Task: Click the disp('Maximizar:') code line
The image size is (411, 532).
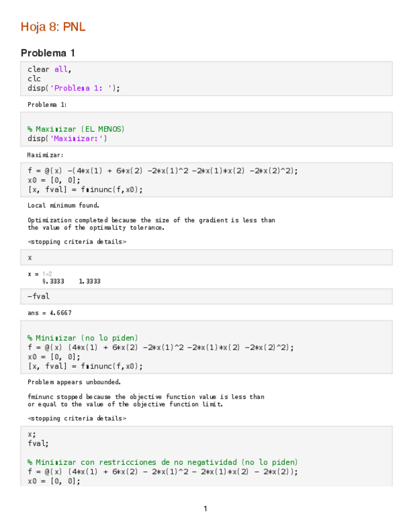Action: [67, 138]
